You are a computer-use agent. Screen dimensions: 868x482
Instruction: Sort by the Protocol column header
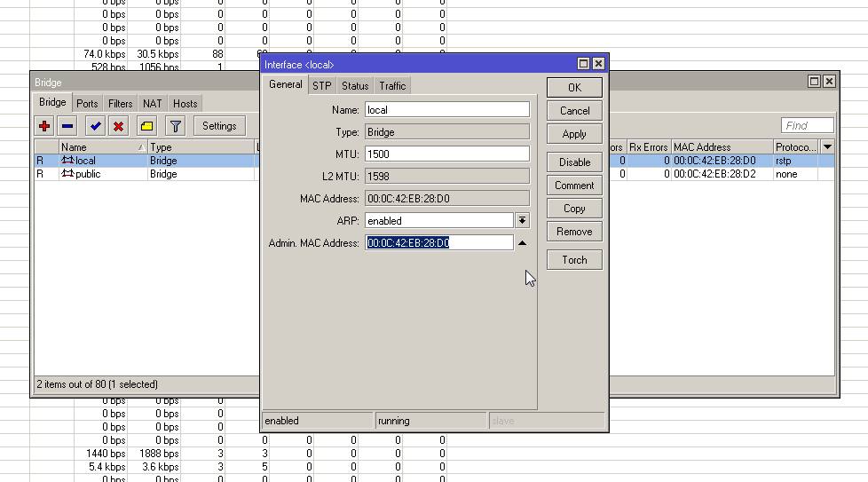point(796,147)
